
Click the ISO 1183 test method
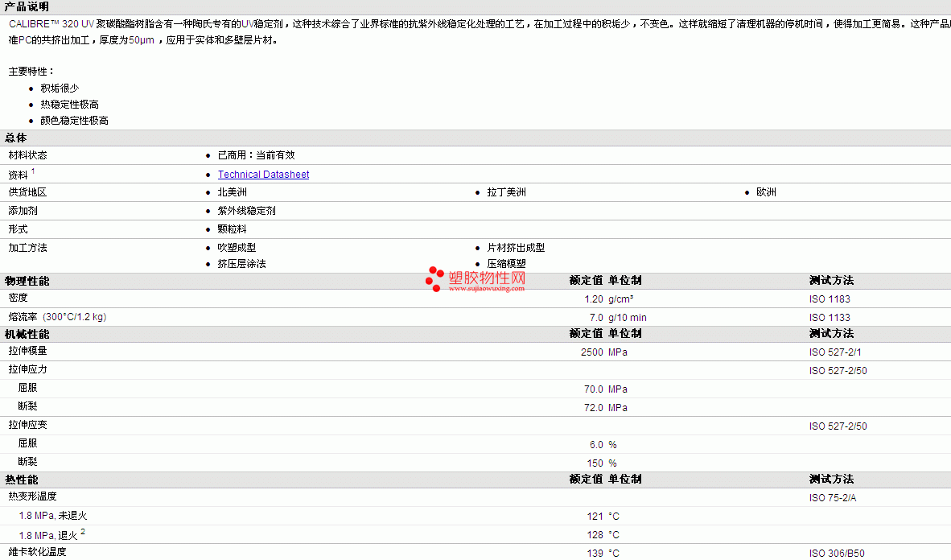[x=829, y=299]
